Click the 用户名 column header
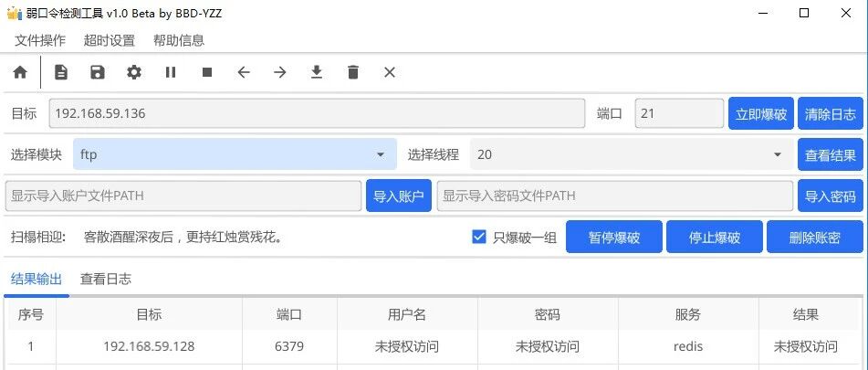The image size is (868, 370). pyautogui.click(x=407, y=315)
